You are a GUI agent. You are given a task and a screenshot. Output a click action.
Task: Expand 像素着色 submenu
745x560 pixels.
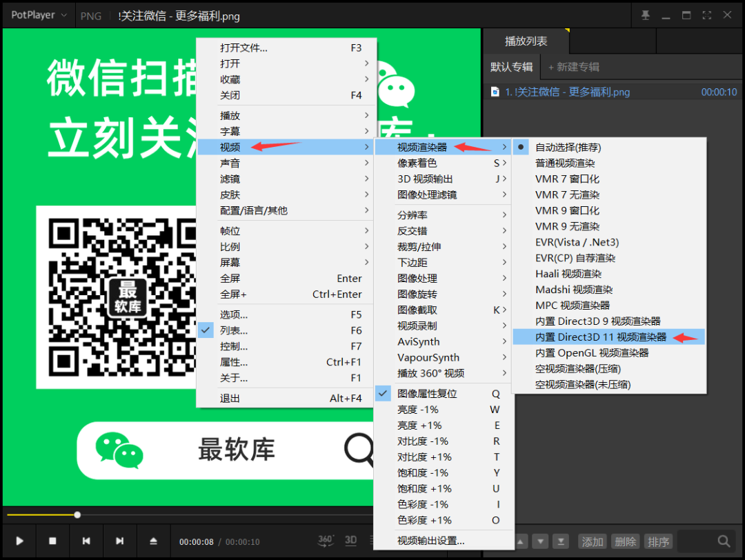point(444,163)
